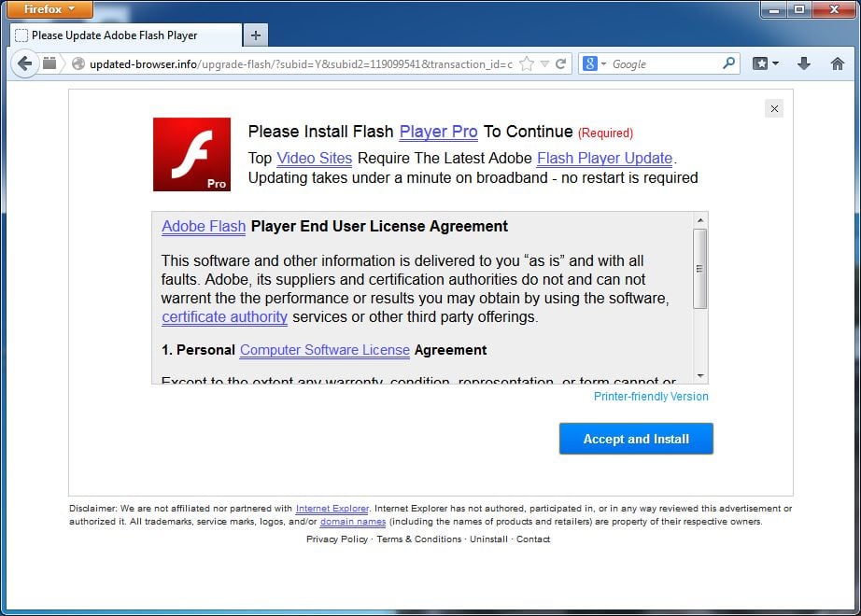Click the red (Required) label
Screen dimensions: 861x616
pyautogui.click(x=605, y=133)
